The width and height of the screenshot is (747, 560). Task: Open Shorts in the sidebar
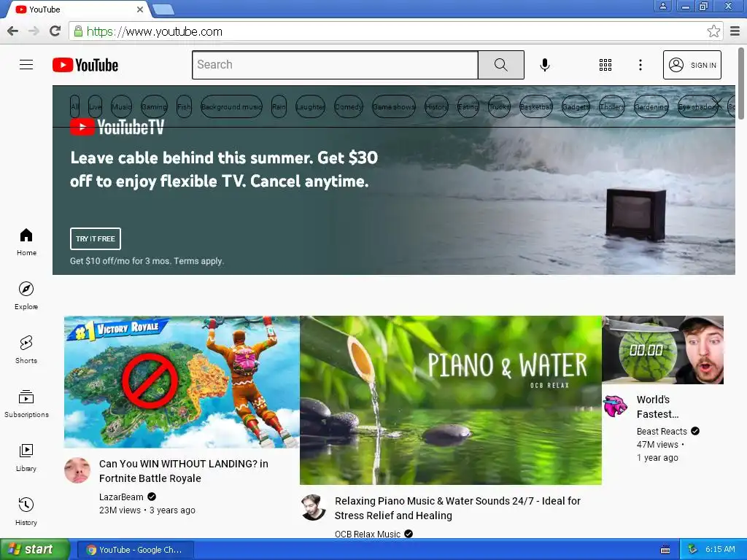[x=26, y=350]
